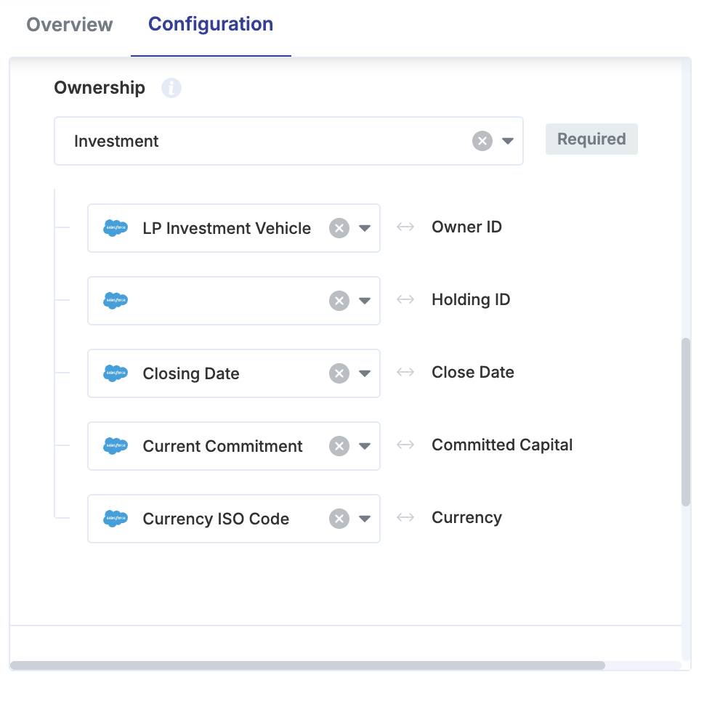Click the LP Investment Vehicle text
The width and height of the screenshot is (728, 709).
227,228
